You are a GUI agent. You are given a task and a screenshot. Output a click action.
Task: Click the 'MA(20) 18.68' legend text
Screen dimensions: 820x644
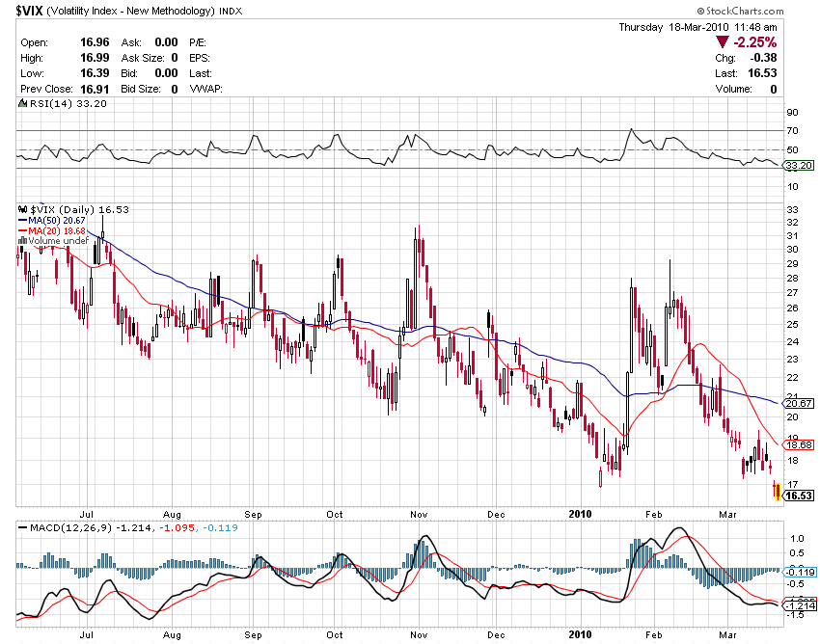click(x=57, y=230)
